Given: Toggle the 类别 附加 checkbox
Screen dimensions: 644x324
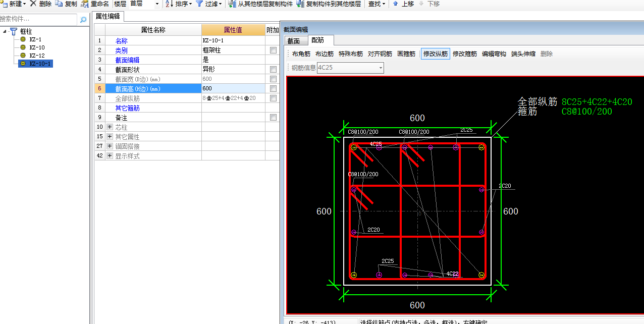Looking at the screenshot, I should tap(273, 50).
